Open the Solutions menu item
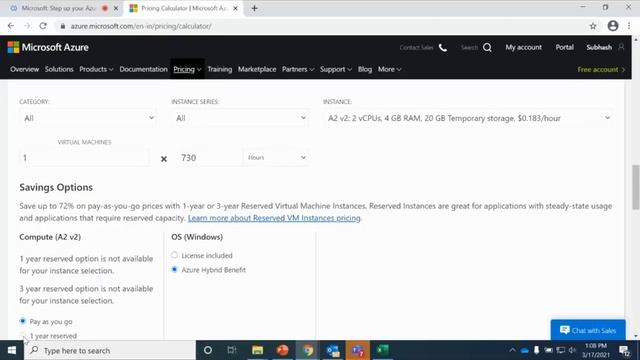The width and height of the screenshot is (640, 360). click(x=59, y=69)
